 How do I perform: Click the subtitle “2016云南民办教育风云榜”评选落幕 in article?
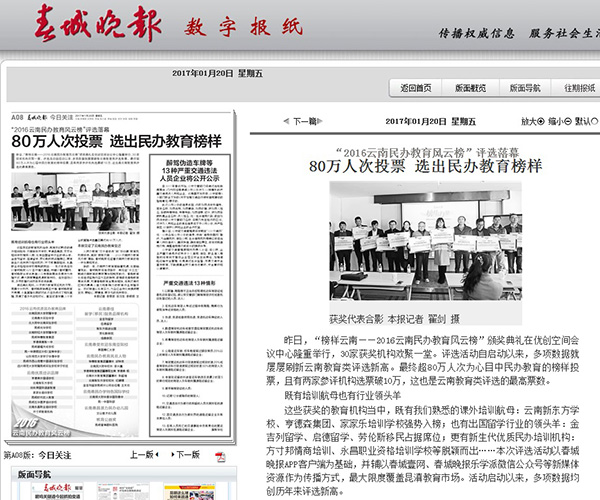click(x=427, y=153)
